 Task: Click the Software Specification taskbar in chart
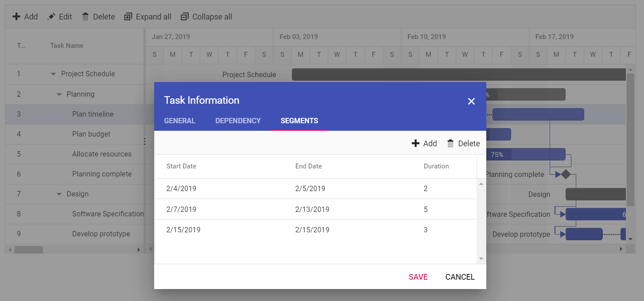coord(596,214)
